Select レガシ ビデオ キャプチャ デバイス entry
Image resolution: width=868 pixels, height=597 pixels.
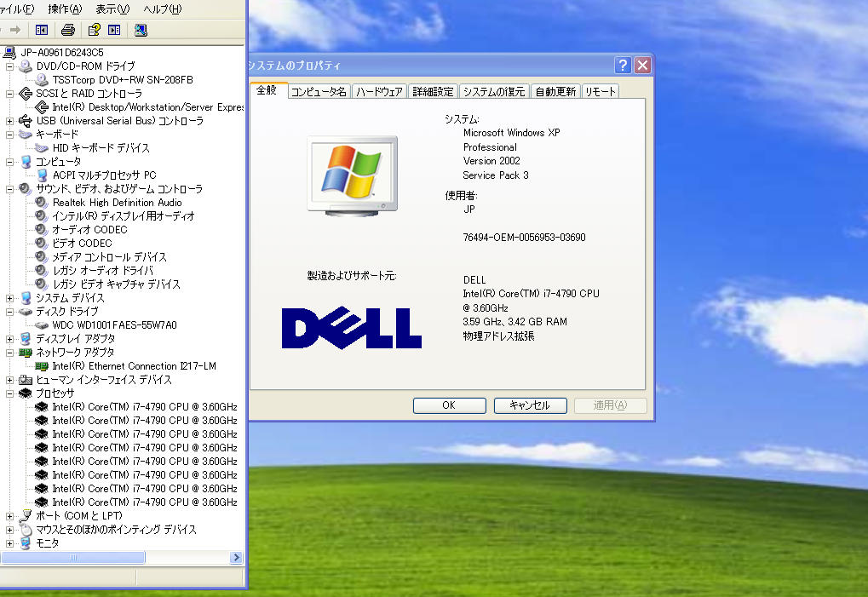pos(116,284)
